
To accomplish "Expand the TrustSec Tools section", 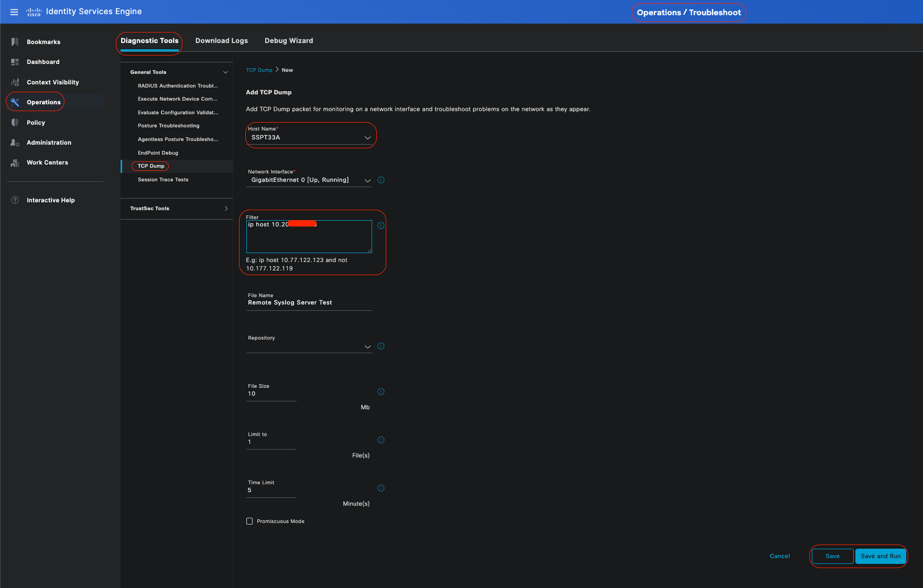I will click(226, 208).
